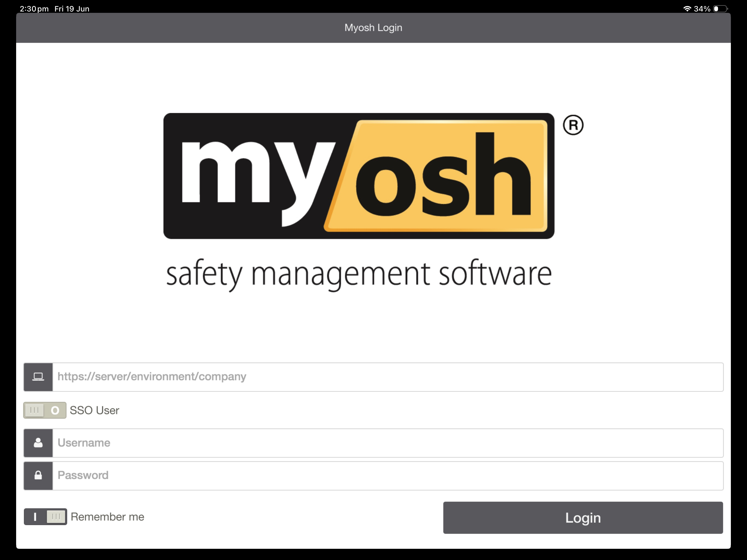Tap the 34% battery percentage text
The width and height of the screenshot is (747, 560).
click(x=702, y=9)
